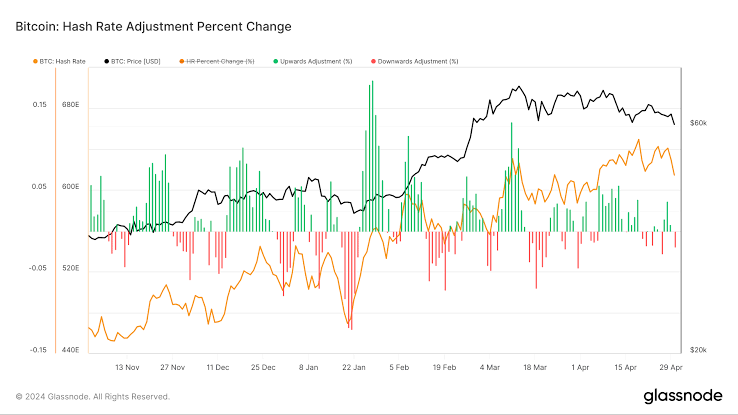Click the 13 Nov date label
738x415 pixels.
[x=128, y=367]
